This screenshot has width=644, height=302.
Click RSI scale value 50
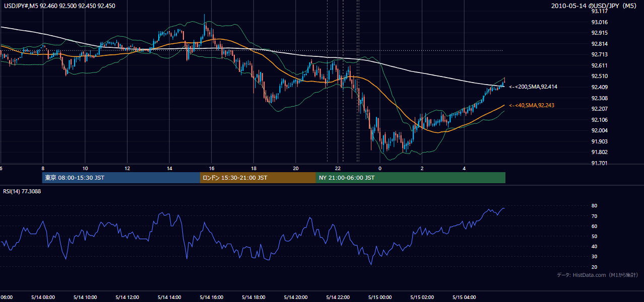[x=595, y=236]
